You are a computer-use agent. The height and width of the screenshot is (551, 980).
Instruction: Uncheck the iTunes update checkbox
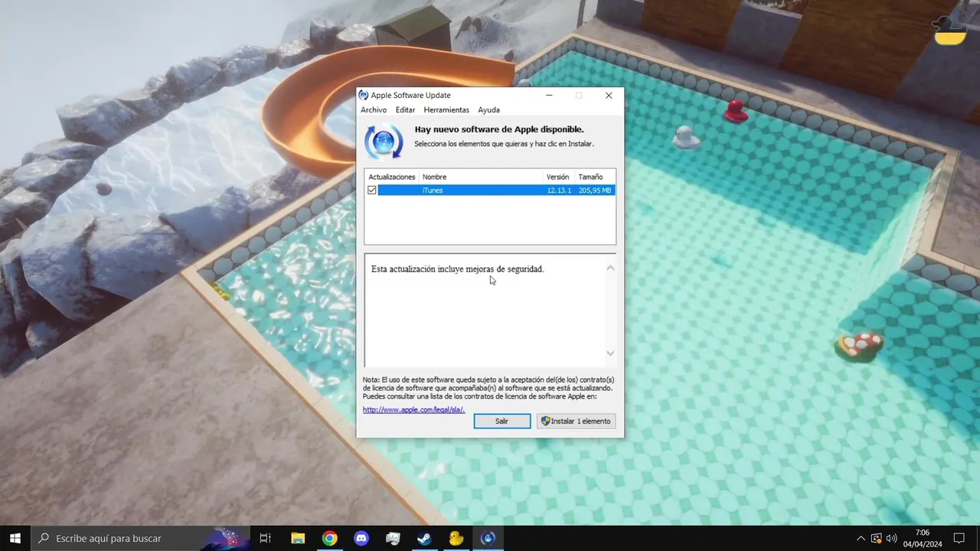[372, 190]
